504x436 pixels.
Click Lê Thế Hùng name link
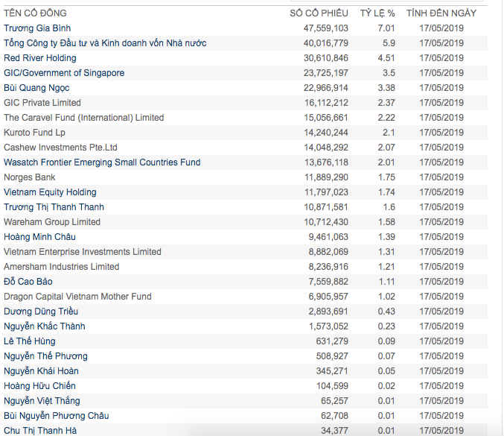pyautogui.click(x=30, y=341)
